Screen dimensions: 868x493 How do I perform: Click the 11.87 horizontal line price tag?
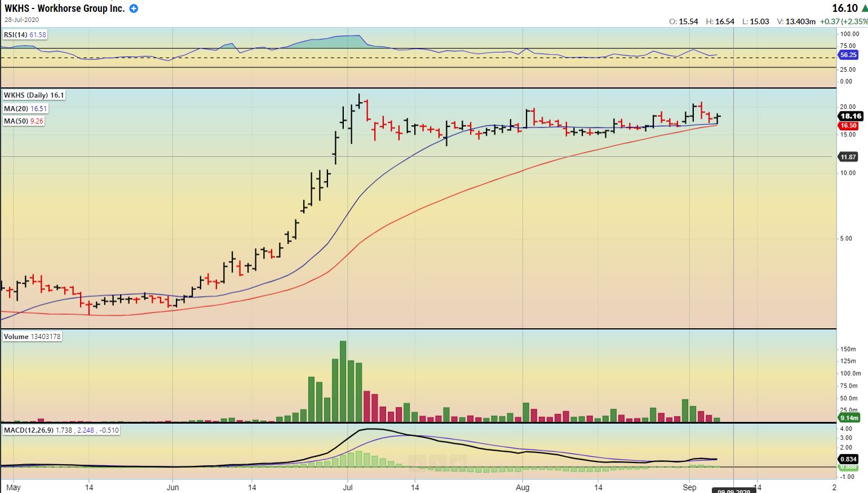pyautogui.click(x=848, y=157)
